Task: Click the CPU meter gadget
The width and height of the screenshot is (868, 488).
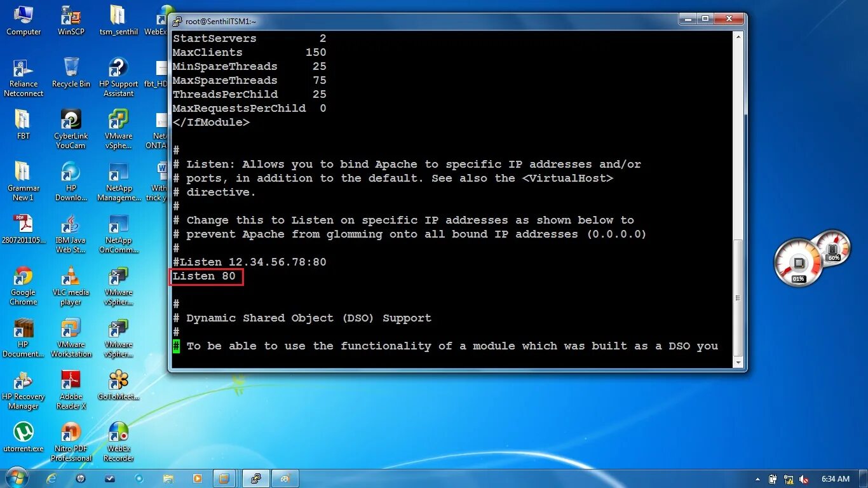Action: pyautogui.click(x=799, y=263)
